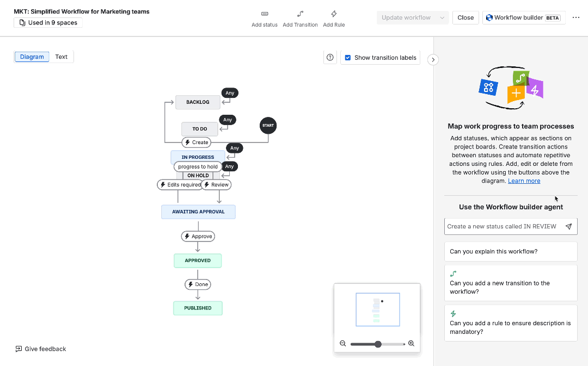
Task: Select the PUBLISHED status node
Action: pos(198,308)
